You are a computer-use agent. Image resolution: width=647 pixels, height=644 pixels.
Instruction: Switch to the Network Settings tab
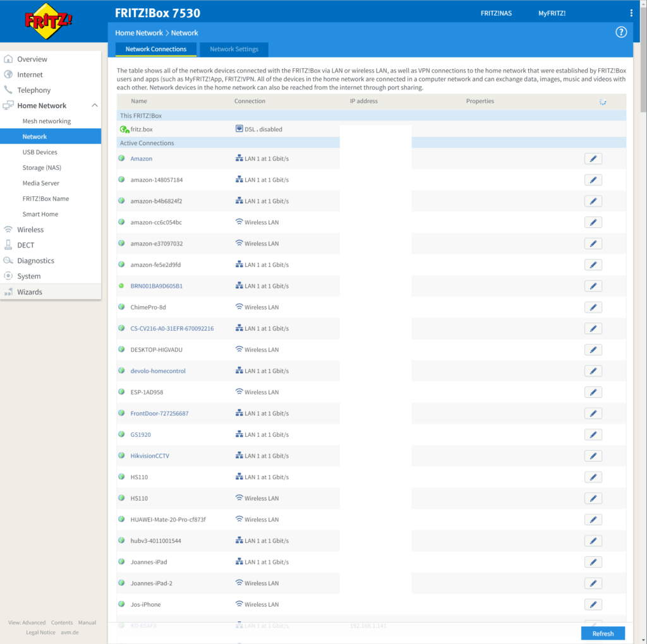point(234,49)
